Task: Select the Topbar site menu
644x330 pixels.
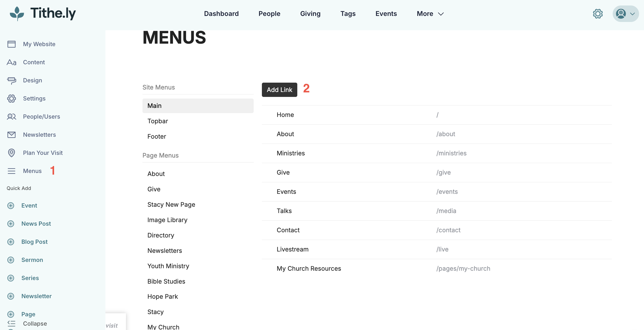Action: click(x=198, y=121)
